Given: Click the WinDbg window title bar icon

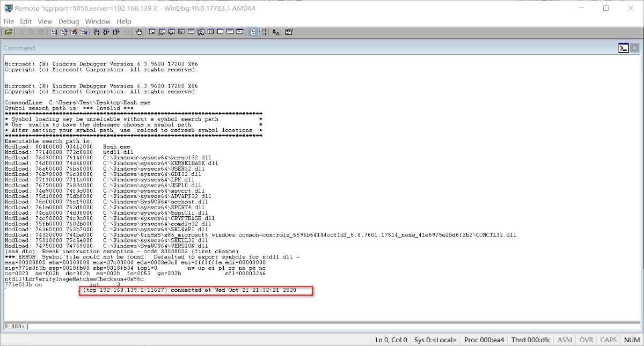Looking at the screenshot, I should coord(8,8).
